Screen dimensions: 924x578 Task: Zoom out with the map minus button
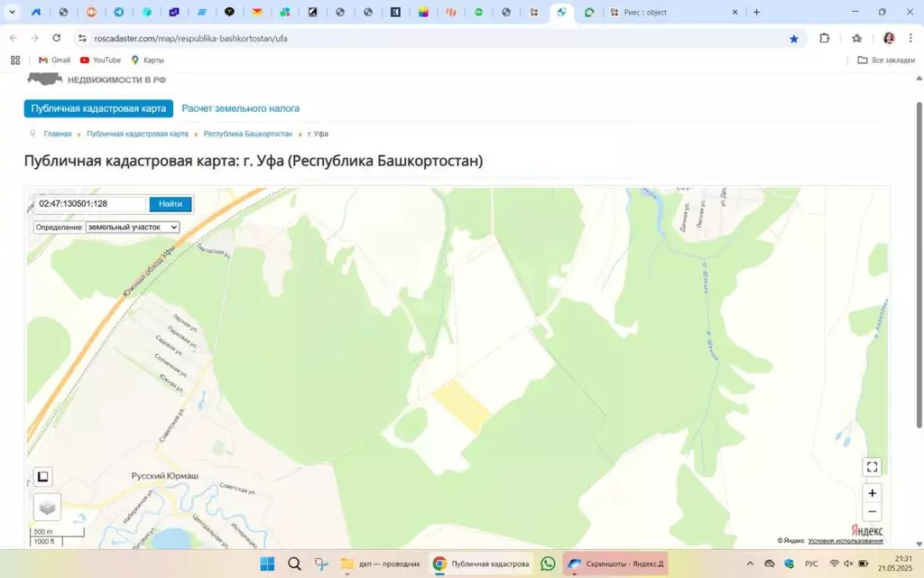[x=872, y=512]
